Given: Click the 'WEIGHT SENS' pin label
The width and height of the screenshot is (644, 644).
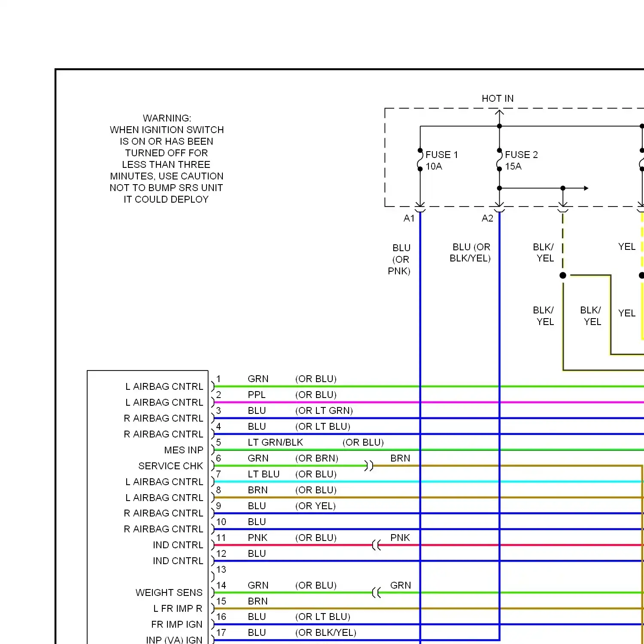Looking at the screenshot, I should tap(169, 592).
